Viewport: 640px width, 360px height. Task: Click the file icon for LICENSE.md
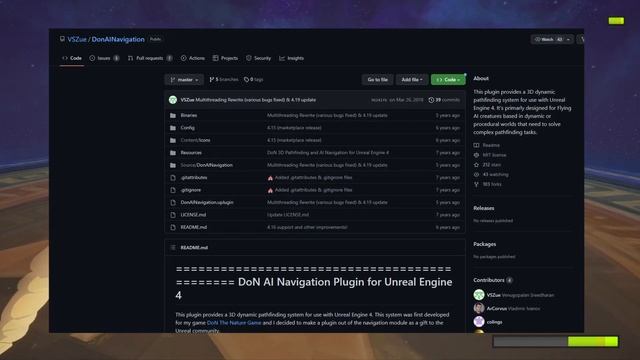point(173,215)
